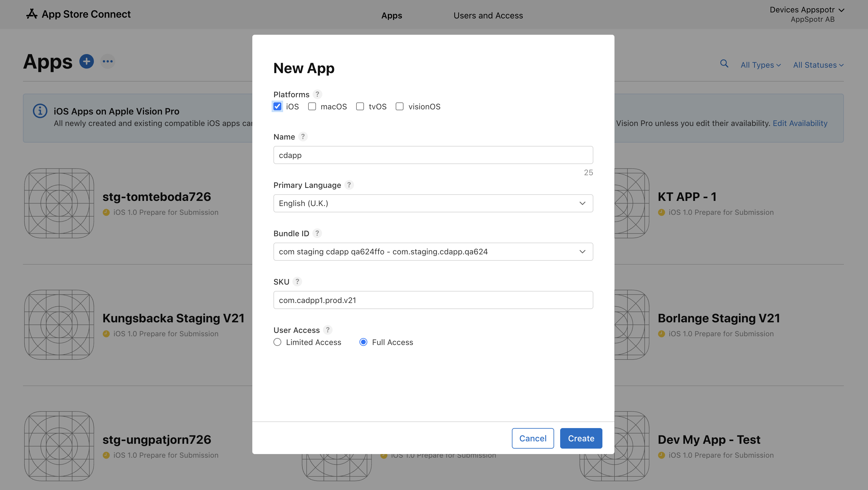Open the Primary Language dropdown
Image resolution: width=868 pixels, height=490 pixels.
433,203
